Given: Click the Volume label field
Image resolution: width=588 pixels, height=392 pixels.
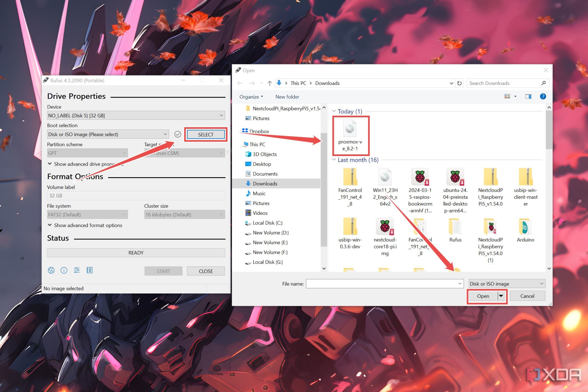Looking at the screenshot, I should 136,195.
